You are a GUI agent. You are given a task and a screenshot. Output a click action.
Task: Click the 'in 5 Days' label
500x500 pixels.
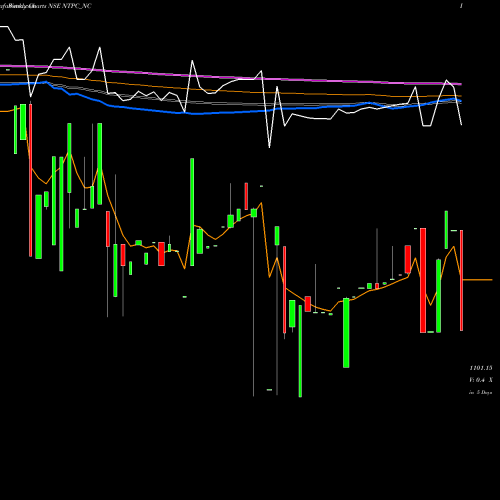pos(481,393)
